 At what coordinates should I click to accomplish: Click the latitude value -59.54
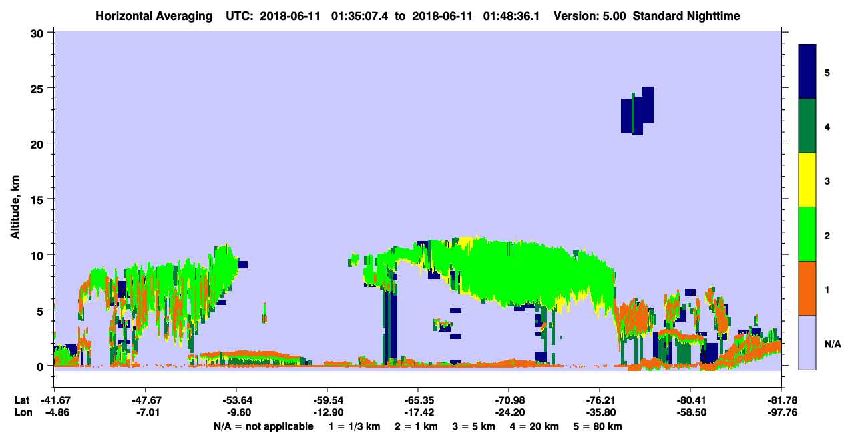click(x=327, y=400)
